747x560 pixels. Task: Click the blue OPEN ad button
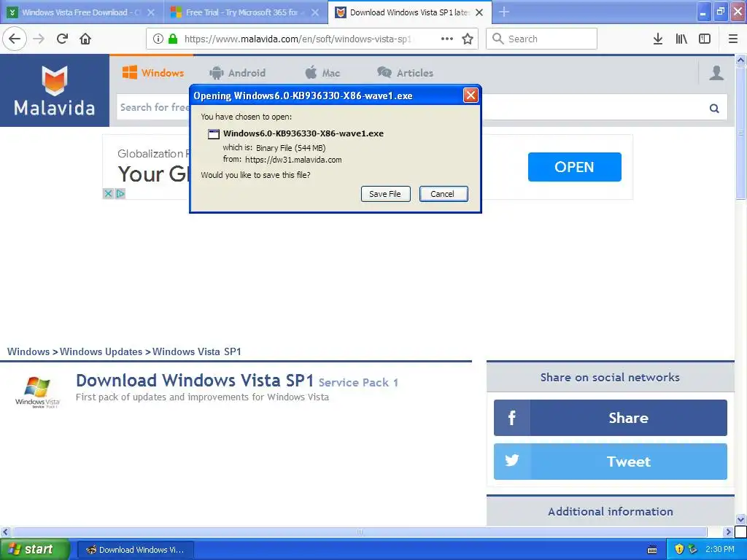point(575,167)
